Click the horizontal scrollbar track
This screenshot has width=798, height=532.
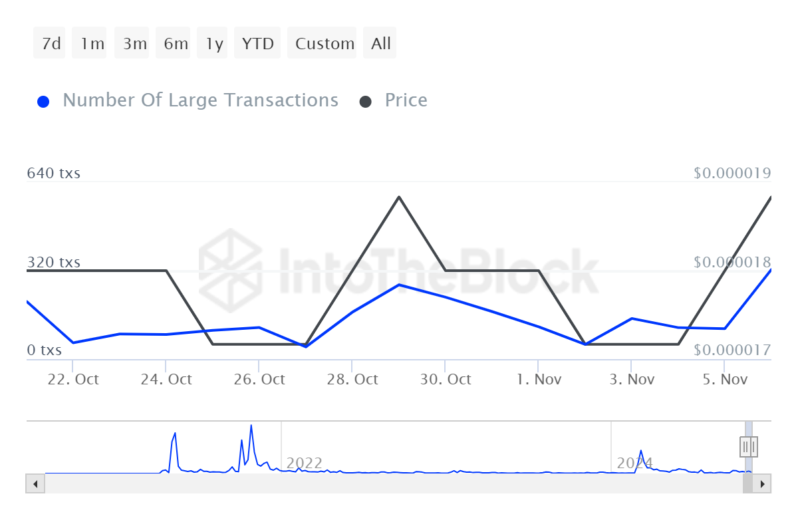[x=392, y=483]
